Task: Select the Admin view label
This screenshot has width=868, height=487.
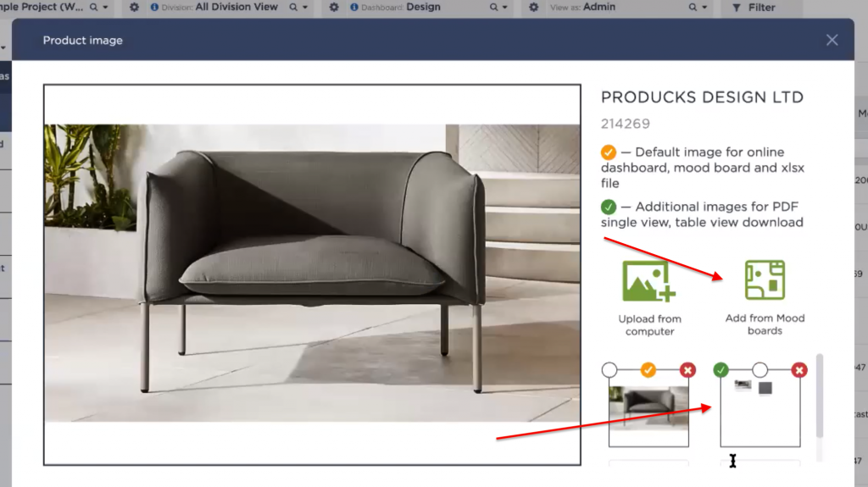Action: [x=599, y=7]
